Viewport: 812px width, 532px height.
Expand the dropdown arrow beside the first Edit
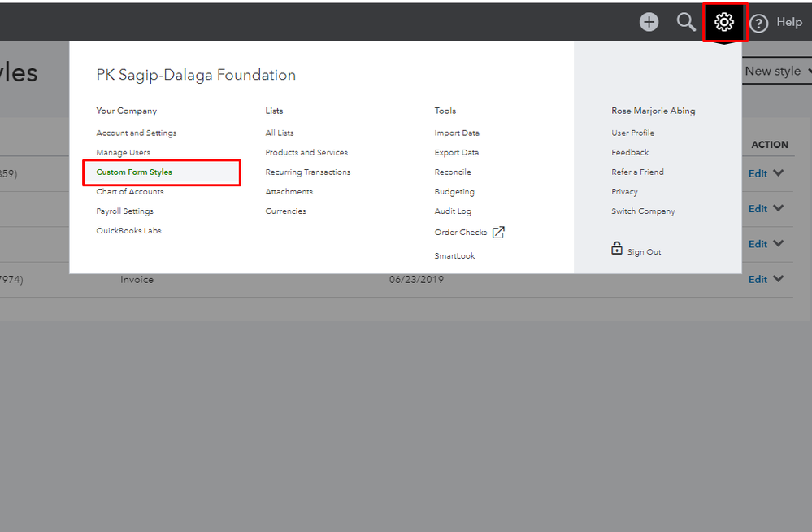[779, 172]
